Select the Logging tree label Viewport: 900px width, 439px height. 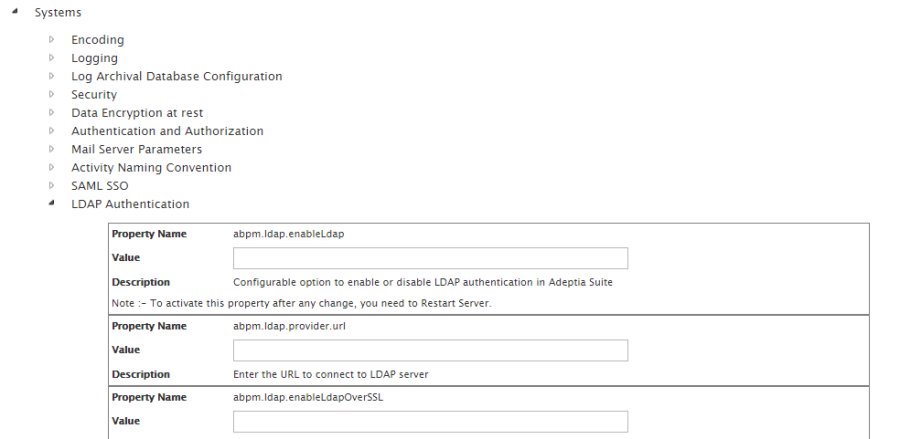pyautogui.click(x=94, y=58)
